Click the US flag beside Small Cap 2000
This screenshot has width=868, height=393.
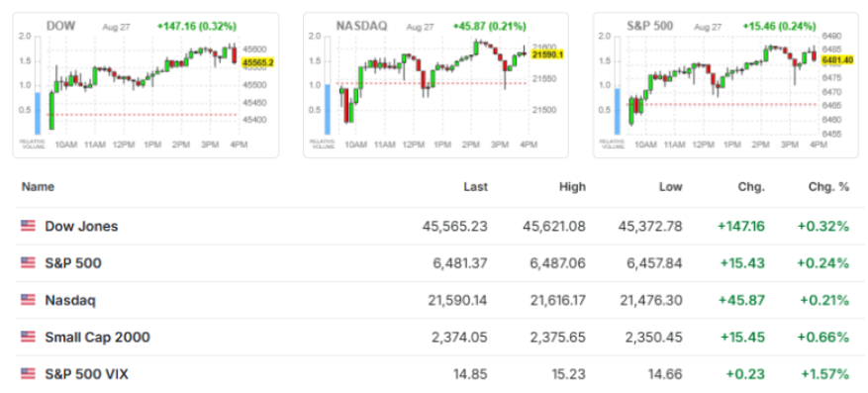pyautogui.click(x=28, y=338)
